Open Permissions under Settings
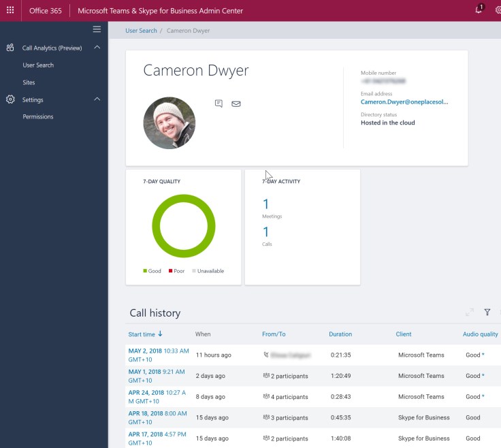 coord(38,116)
